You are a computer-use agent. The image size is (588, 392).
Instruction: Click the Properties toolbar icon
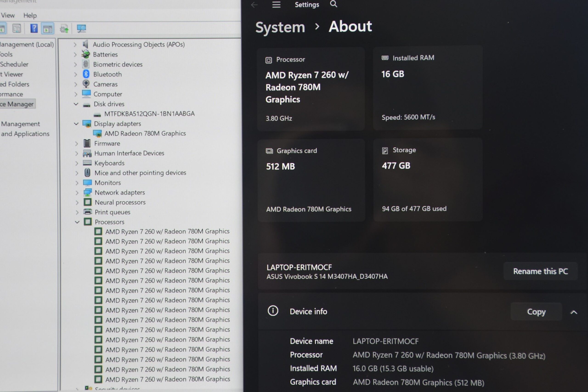(x=17, y=28)
